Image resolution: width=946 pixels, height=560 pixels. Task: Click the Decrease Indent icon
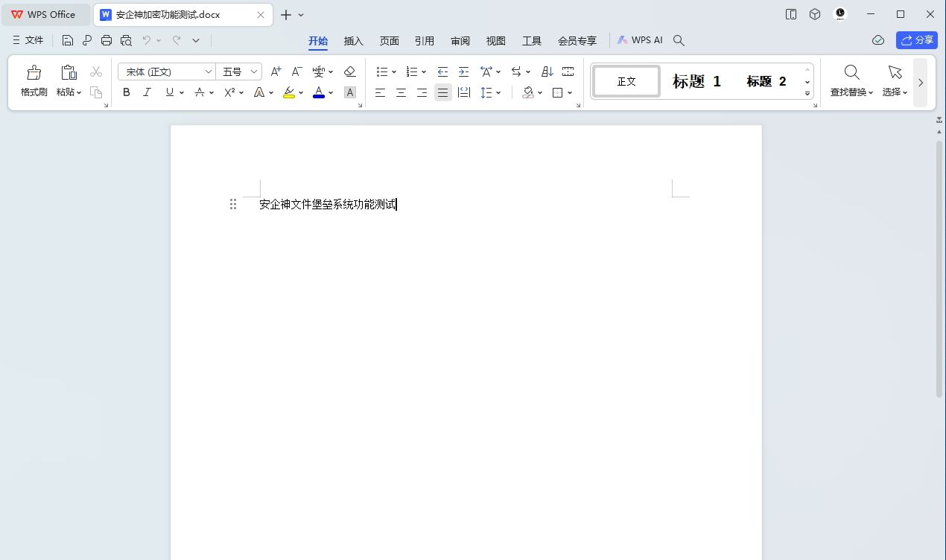coord(443,71)
